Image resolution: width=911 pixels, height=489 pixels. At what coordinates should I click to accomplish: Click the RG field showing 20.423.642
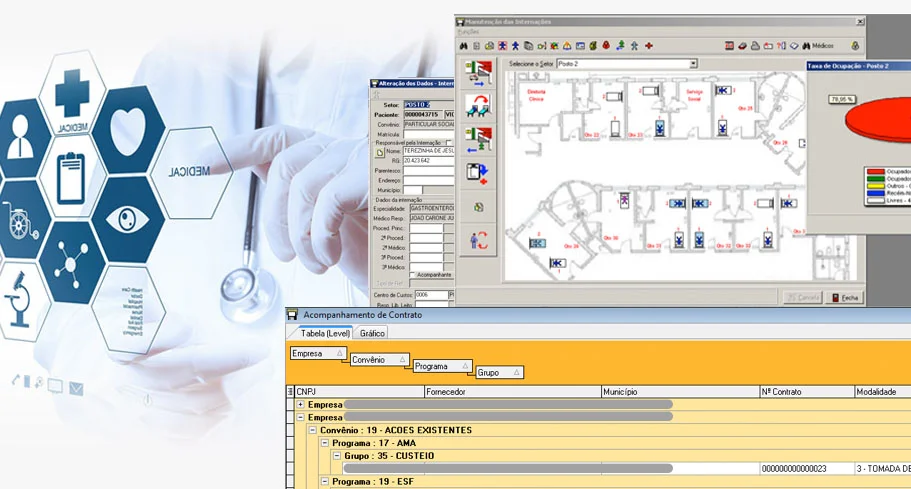click(x=429, y=161)
